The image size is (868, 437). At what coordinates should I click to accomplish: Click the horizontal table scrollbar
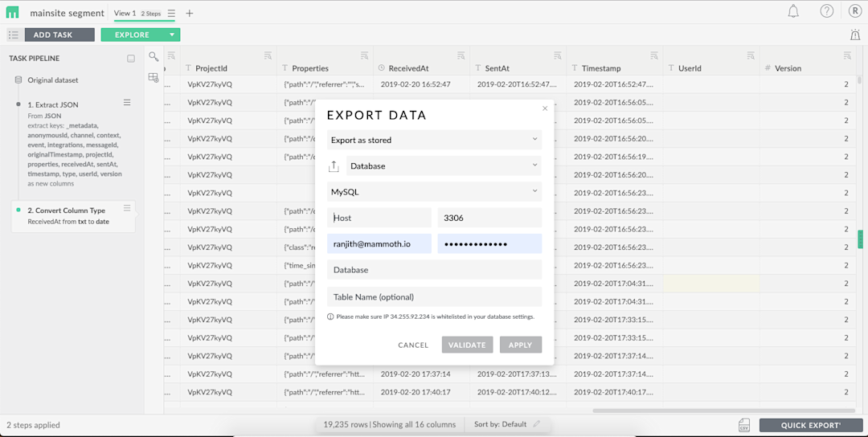tap(723, 410)
